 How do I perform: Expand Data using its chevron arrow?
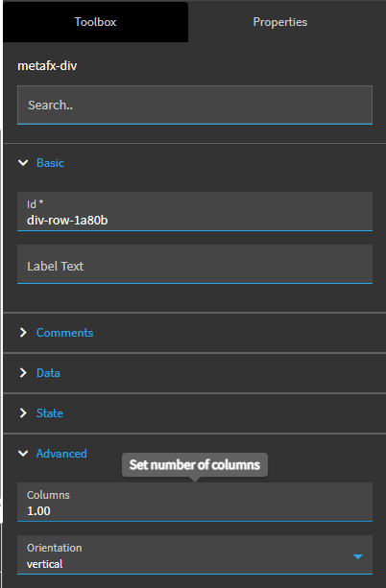pyautogui.click(x=23, y=373)
